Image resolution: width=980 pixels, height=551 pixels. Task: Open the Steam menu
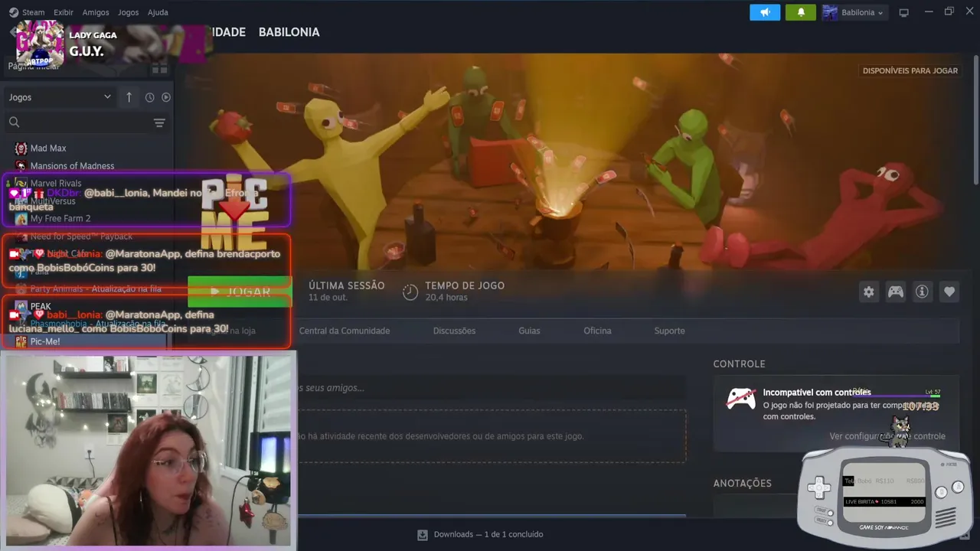[33, 12]
